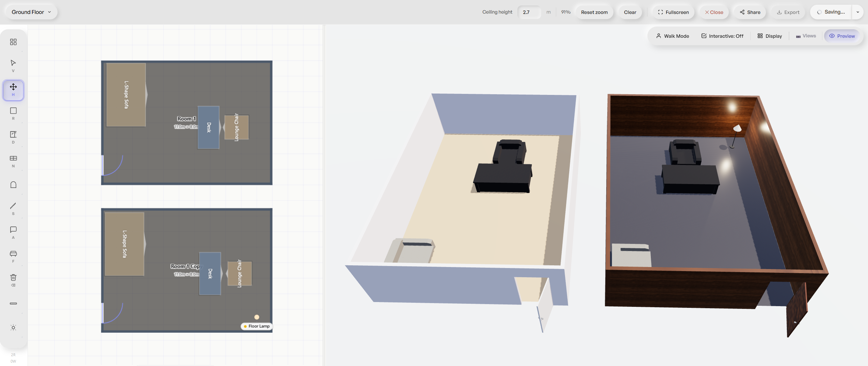The image size is (868, 366).
Task: Select L-Shape Sofa in Room 1 Copy
Action: (x=124, y=244)
